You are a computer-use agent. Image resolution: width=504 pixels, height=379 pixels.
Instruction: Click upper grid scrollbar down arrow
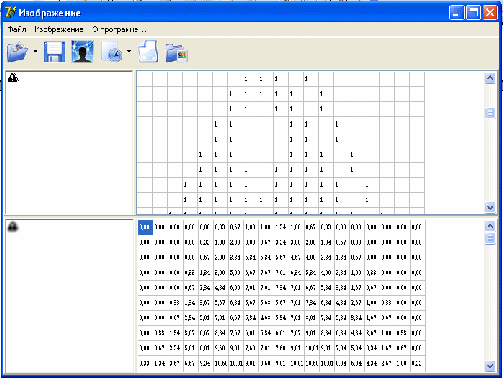[x=490, y=207]
